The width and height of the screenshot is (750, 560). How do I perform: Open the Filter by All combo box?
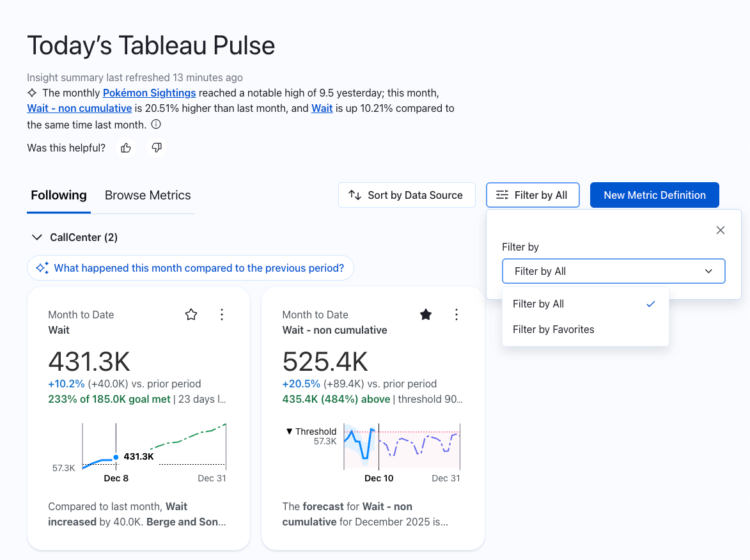(x=613, y=271)
